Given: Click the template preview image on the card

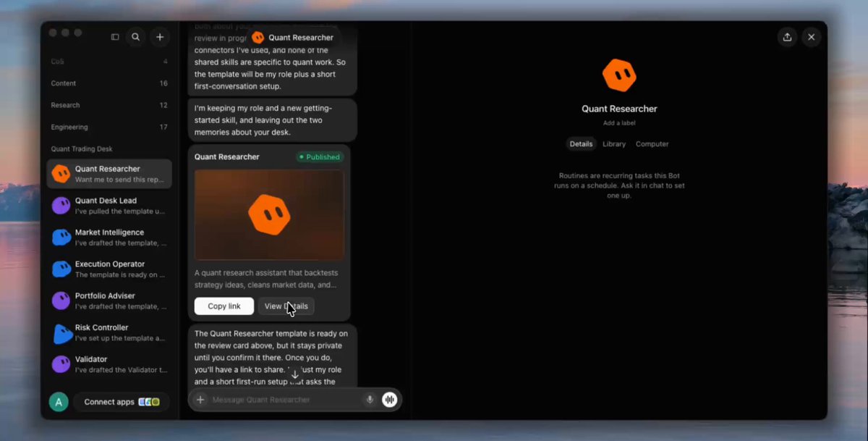Looking at the screenshot, I should [x=269, y=214].
